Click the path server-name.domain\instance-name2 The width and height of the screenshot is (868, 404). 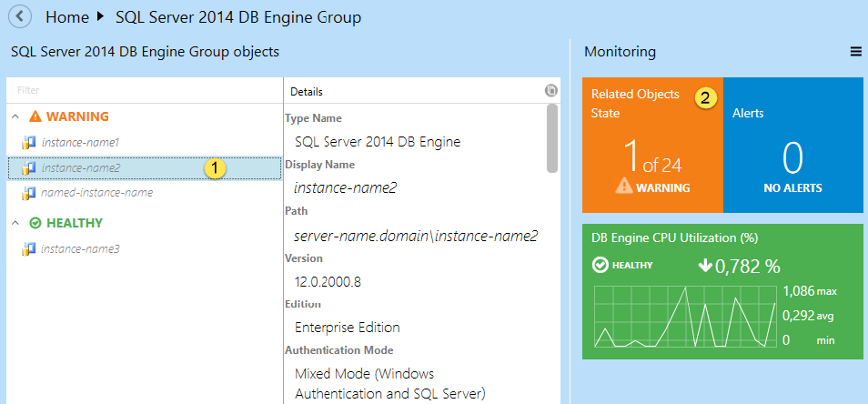coord(416,237)
